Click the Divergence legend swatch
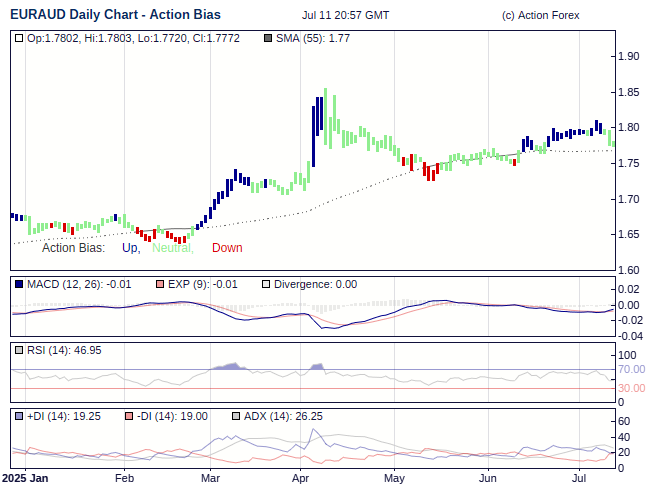 265,285
